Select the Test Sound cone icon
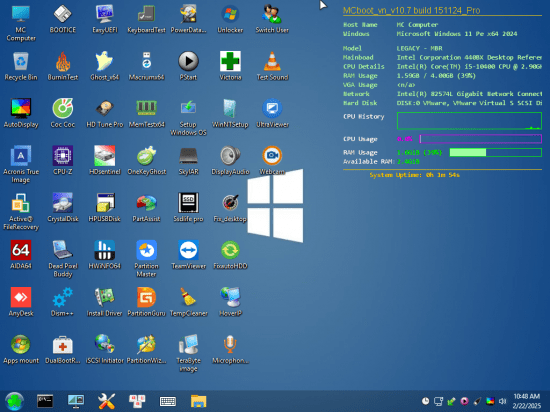The image size is (550, 412). tap(272, 66)
